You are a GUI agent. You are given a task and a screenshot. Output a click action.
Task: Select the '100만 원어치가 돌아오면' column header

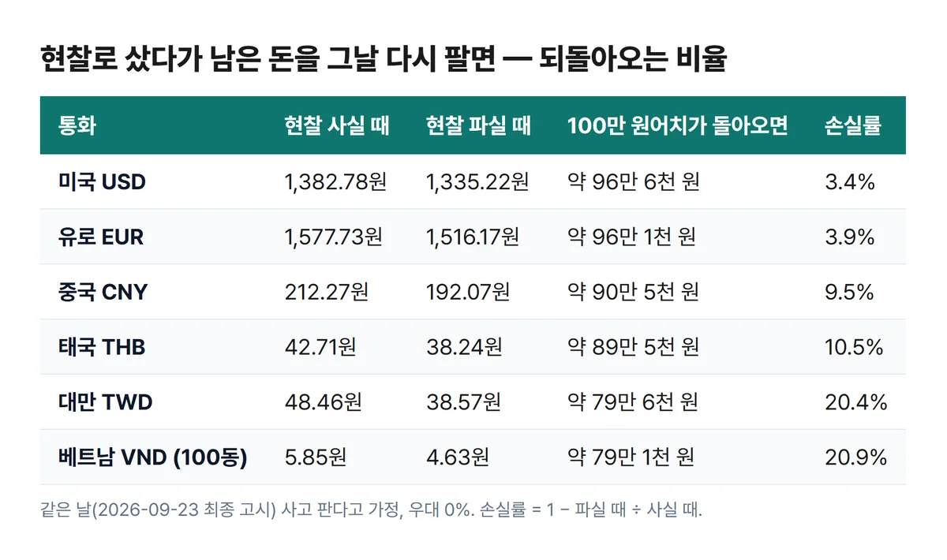pyautogui.click(x=677, y=126)
